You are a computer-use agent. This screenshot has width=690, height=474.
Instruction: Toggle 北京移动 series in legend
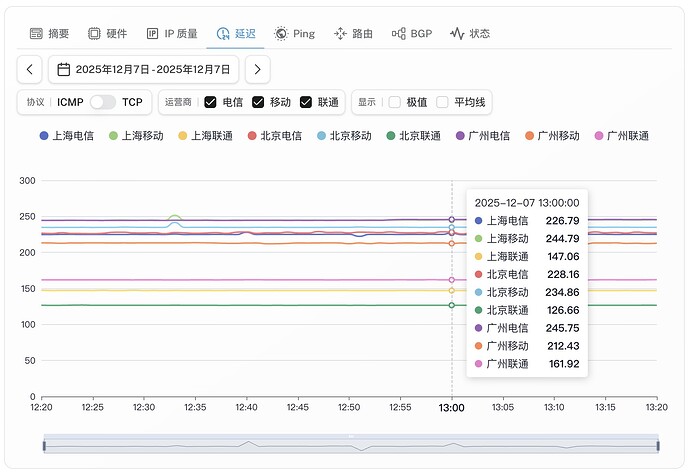(x=345, y=136)
